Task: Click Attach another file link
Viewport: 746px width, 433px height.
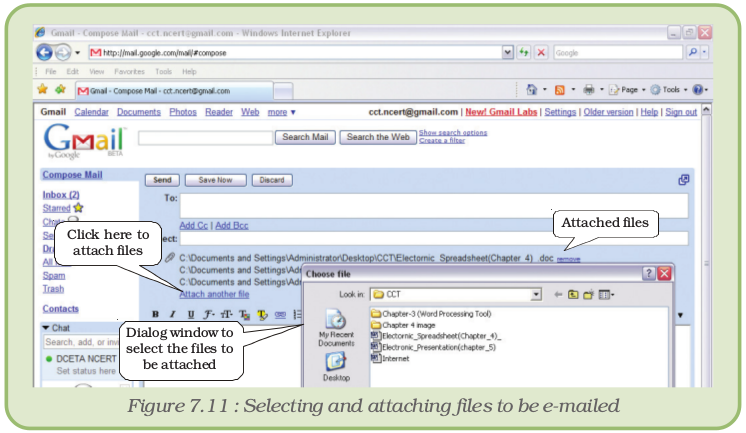Action: coord(214,294)
